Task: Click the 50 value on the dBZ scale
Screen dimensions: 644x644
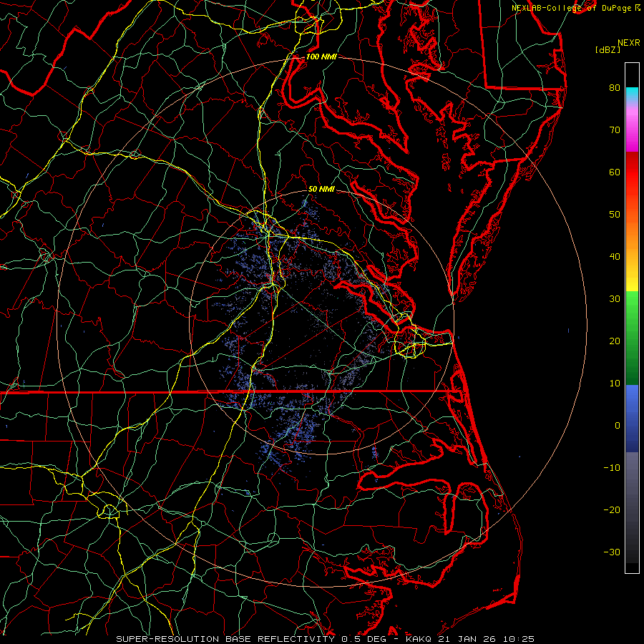Action: tap(615, 215)
